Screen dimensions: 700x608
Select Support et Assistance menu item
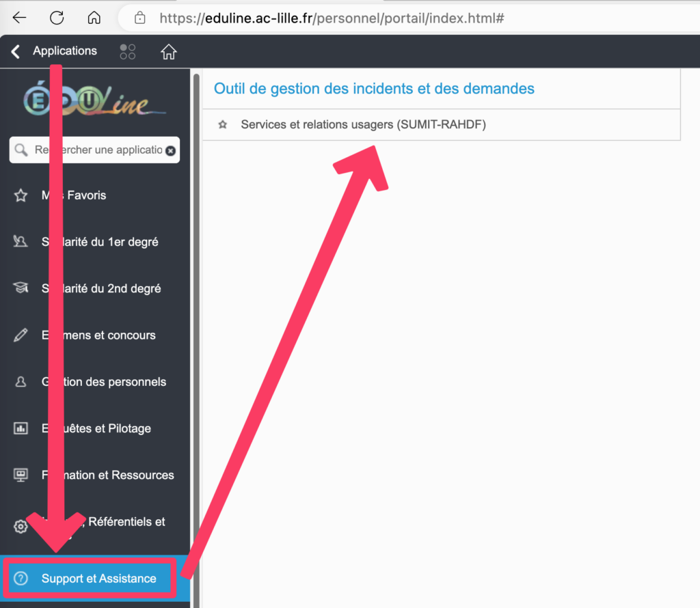tap(98, 579)
